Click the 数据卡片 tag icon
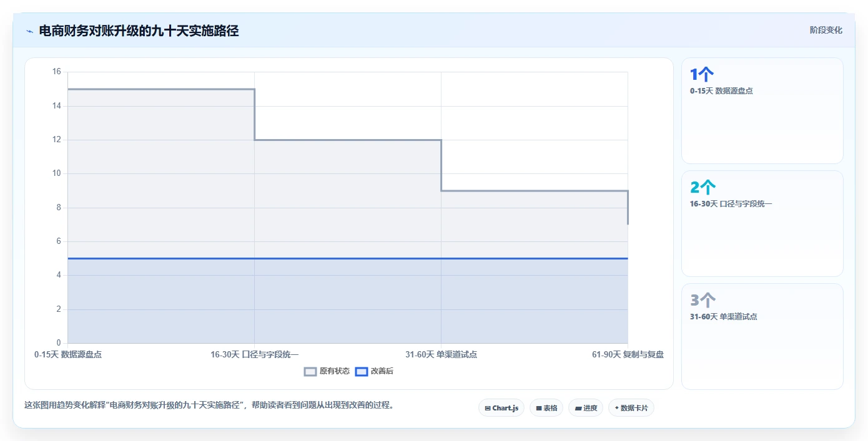The width and height of the screenshot is (868, 441). pyautogui.click(x=617, y=408)
